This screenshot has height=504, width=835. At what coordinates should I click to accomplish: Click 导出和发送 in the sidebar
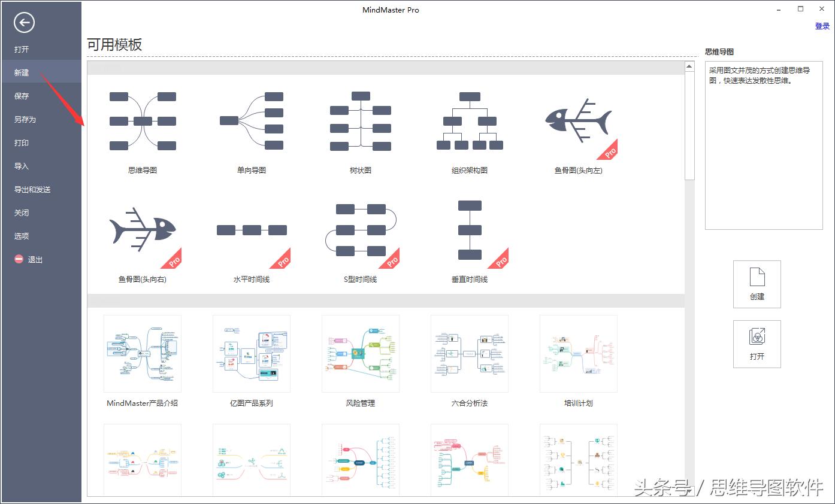31,189
